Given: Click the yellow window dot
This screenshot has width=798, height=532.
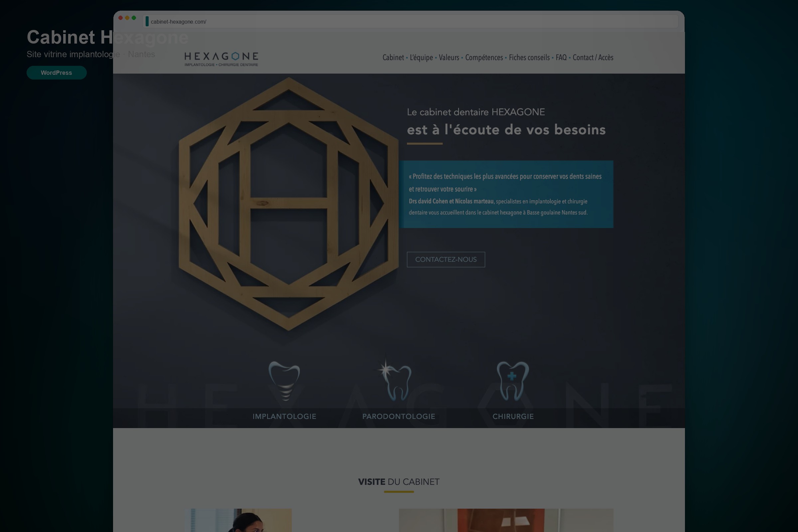Looking at the screenshot, I should pyautogui.click(x=127, y=18).
